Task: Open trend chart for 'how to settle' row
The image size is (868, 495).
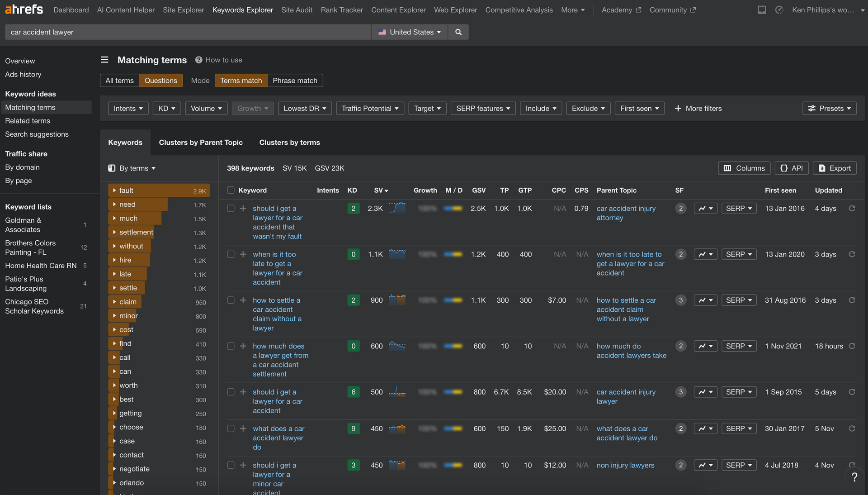Action: coord(705,300)
